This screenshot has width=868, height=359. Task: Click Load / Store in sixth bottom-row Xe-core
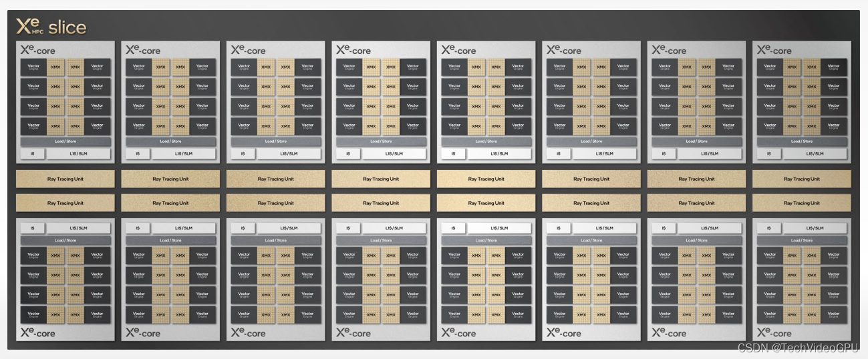coord(591,240)
